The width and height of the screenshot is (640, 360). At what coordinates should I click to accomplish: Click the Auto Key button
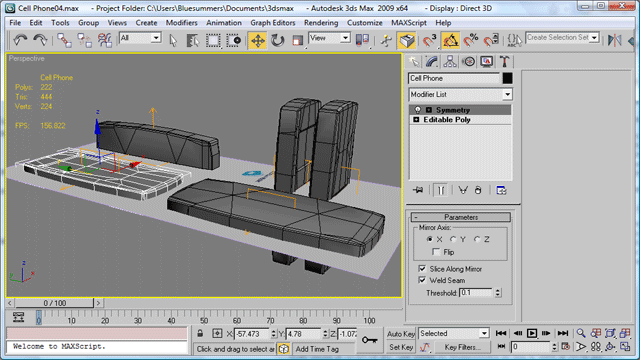coord(401,334)
